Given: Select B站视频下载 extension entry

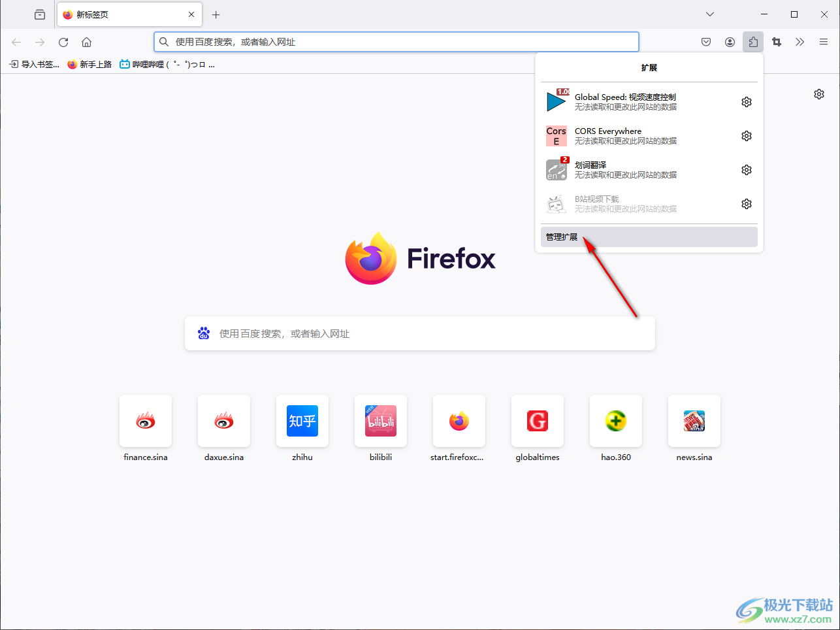Looking at the screenshot, I should [638, 204].
